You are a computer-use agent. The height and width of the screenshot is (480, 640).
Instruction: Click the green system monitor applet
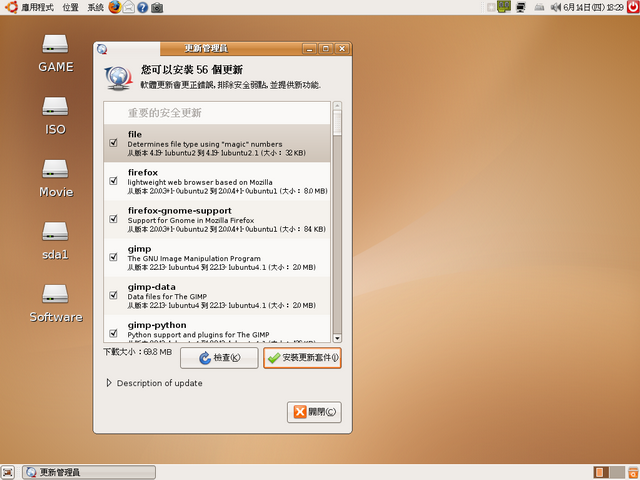pos(504,7)
